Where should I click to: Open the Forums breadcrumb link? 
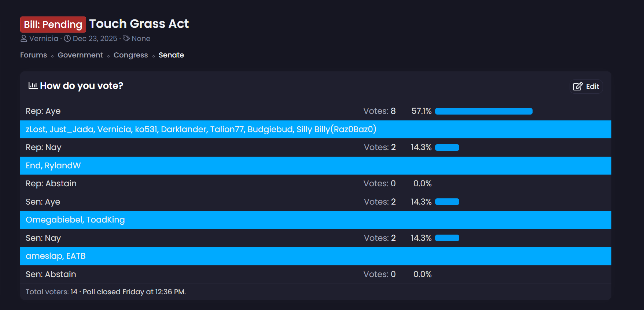[33, 55]
